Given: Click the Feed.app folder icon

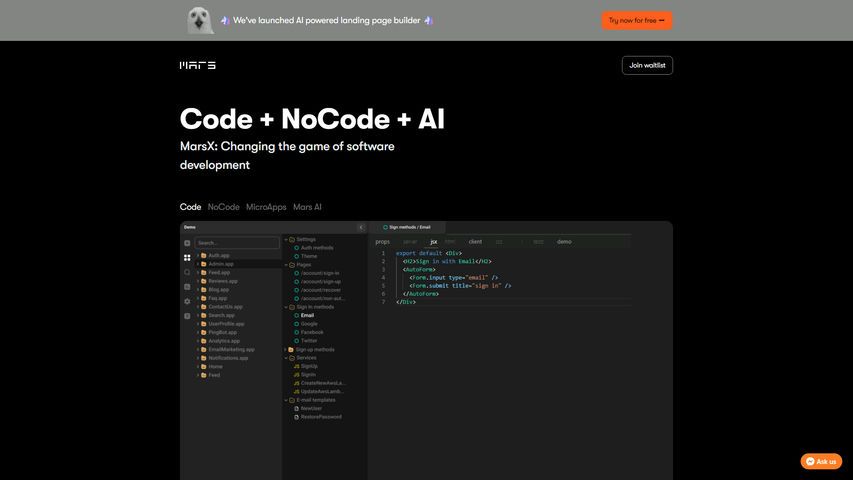Looking at the screenshot, I should 203,272.
